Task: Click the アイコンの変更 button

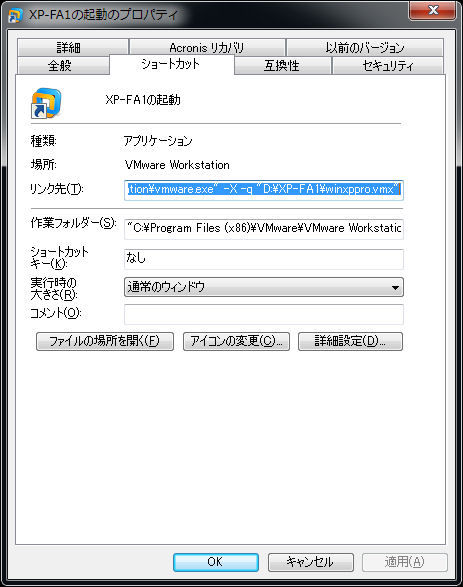Action: coord(236,341)
